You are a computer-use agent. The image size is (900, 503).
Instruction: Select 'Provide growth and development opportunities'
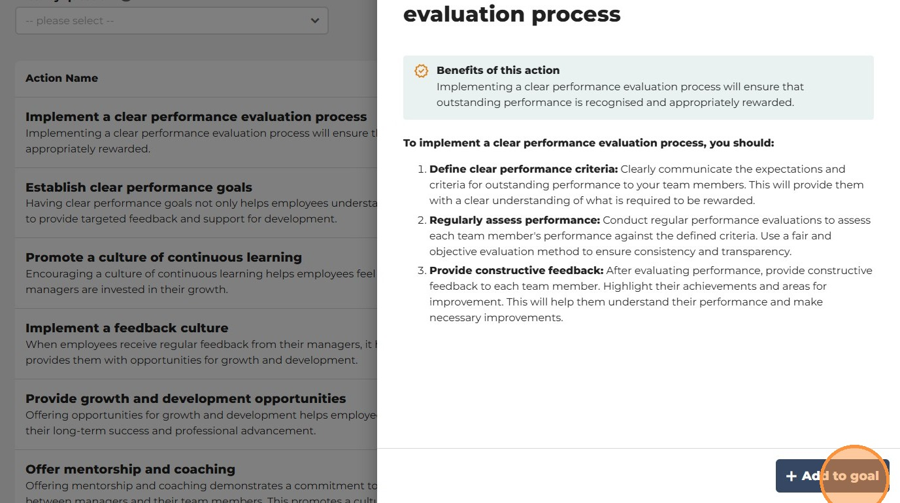point(185,398)
